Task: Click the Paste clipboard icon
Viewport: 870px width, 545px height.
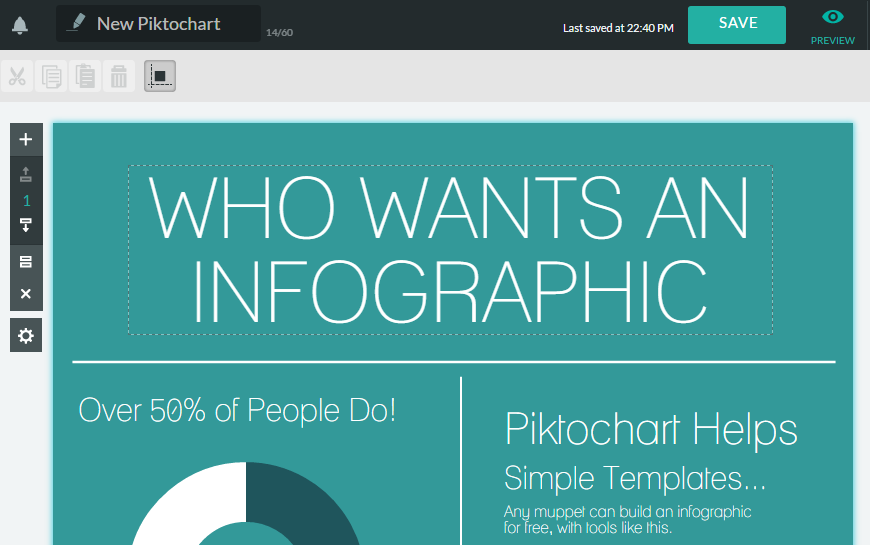Action: pos(85,76)
